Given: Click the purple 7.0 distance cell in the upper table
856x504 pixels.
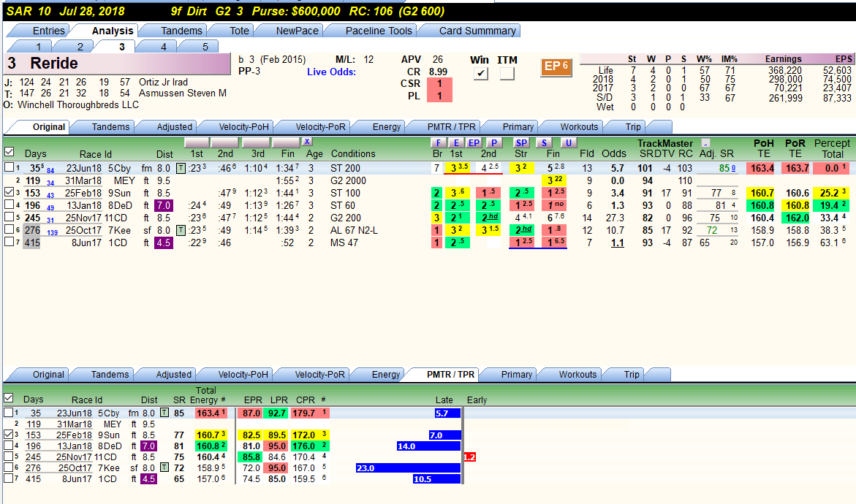Looking at the screenshot, I should 163,206.
